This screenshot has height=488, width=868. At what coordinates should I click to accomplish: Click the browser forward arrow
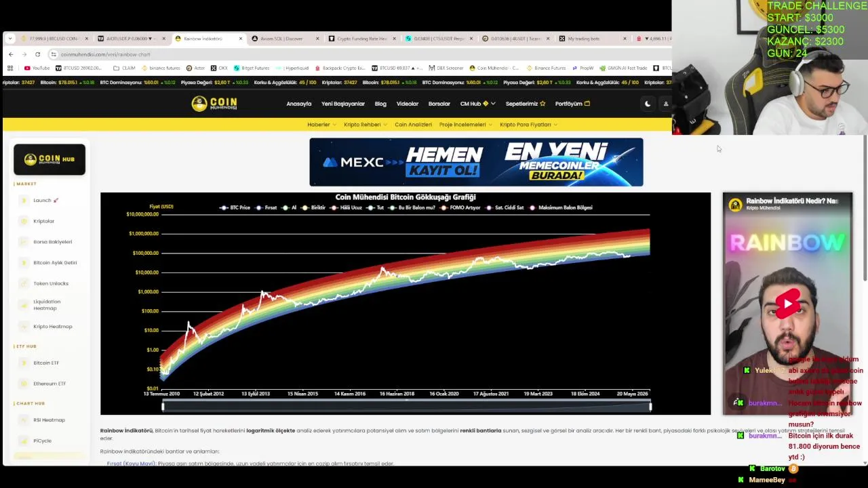[x=24, y=54]
